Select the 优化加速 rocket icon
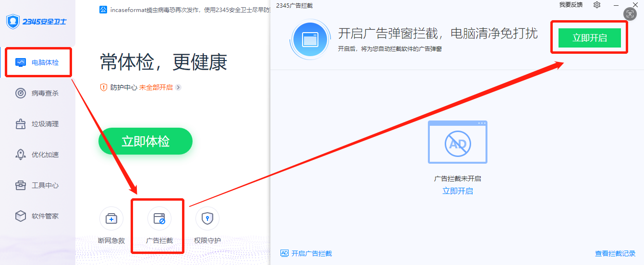 pos(21,155)
